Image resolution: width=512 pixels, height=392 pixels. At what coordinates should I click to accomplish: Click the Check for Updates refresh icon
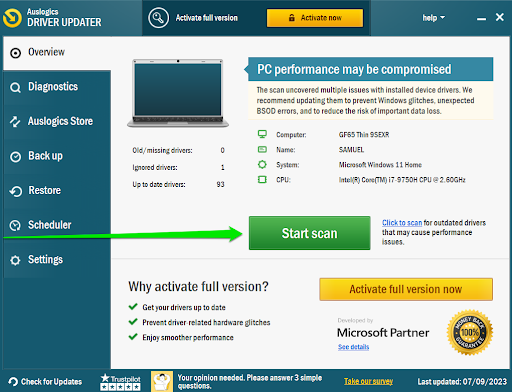point(13,382)
